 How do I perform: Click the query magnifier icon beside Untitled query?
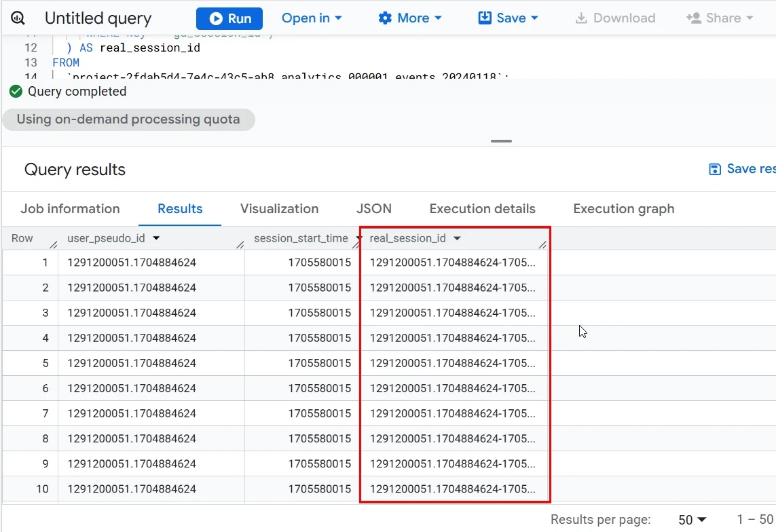(x=18, y=18)
